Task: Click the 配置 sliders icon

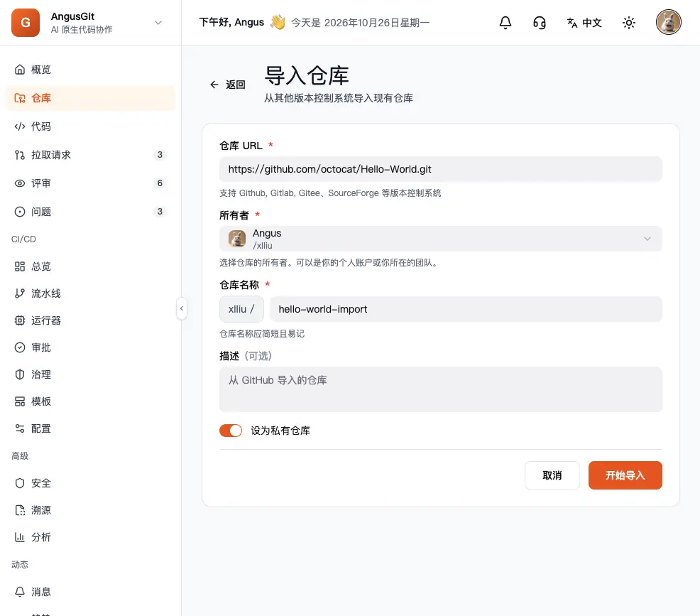Action: point(20,428)
